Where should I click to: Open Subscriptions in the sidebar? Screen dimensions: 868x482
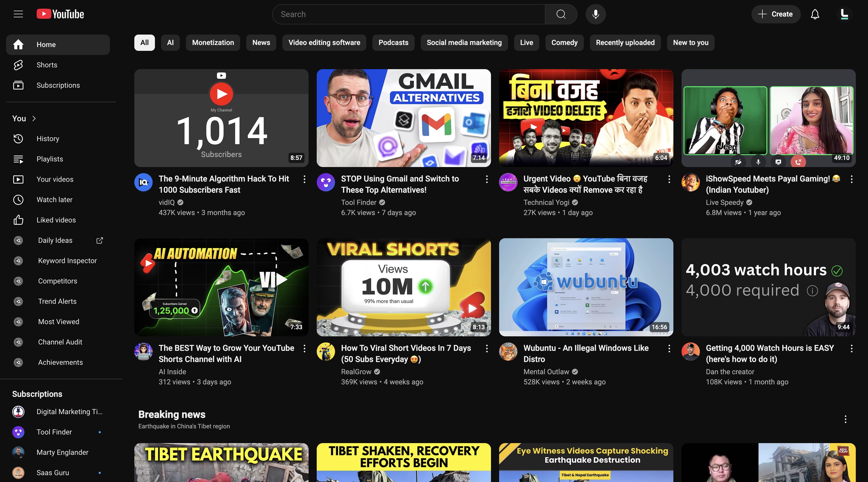[x=58, y=85]
